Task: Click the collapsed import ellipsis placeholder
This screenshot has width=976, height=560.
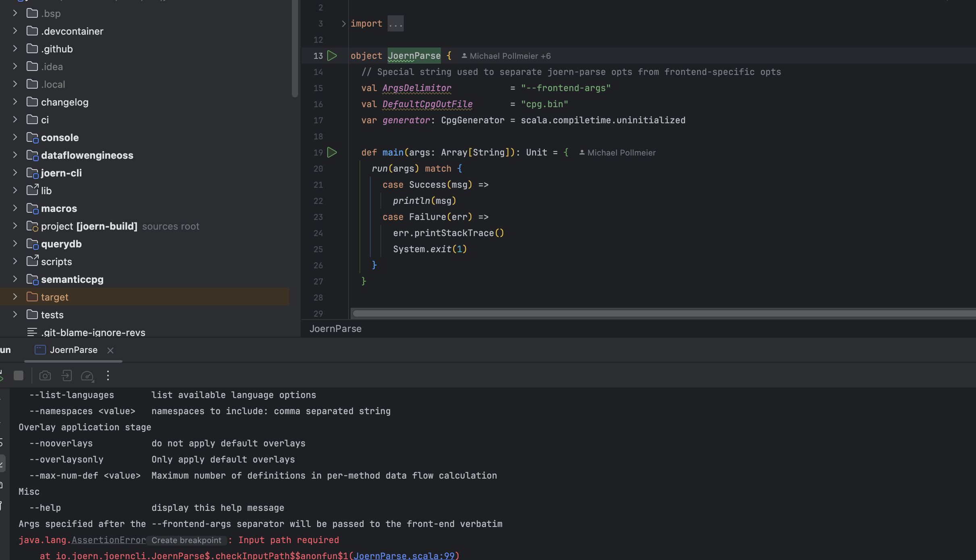Action: click(x=395, y=24)
